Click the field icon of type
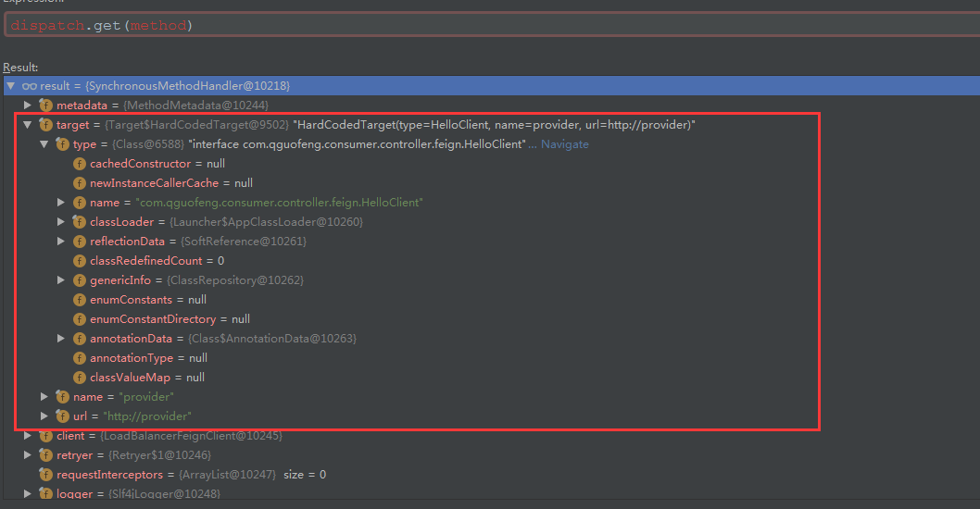 (62, 144)
